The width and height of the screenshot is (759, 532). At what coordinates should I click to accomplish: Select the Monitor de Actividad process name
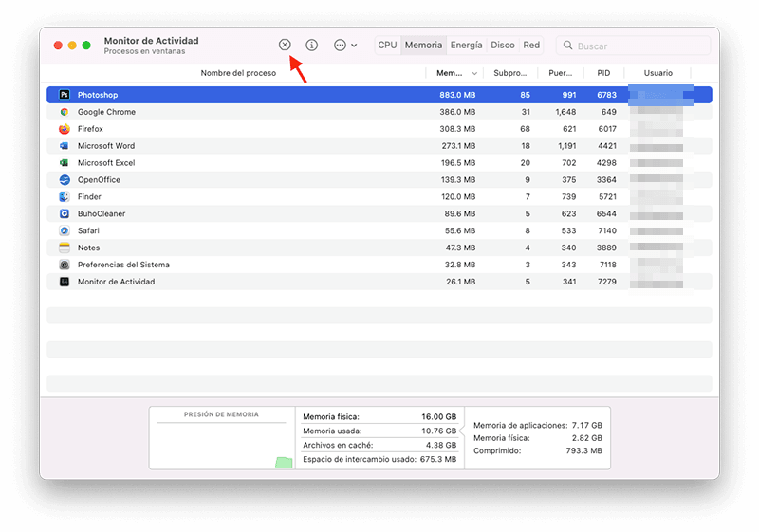coord(116,282)
